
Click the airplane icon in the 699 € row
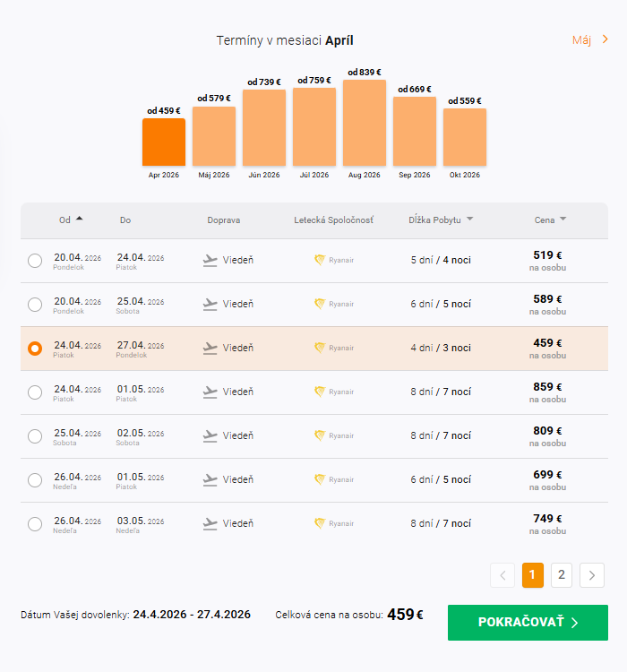tap(210, 480)
